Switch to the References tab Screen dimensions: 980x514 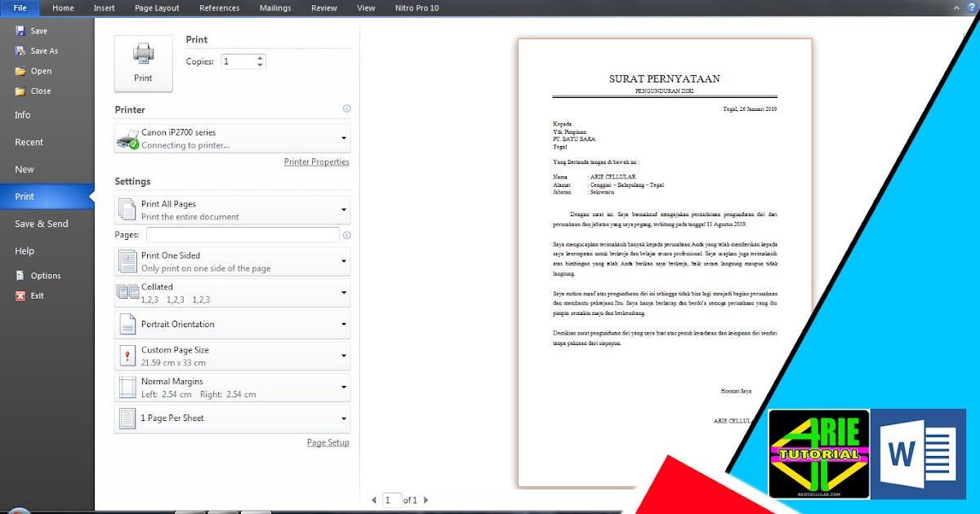(220, 8)
